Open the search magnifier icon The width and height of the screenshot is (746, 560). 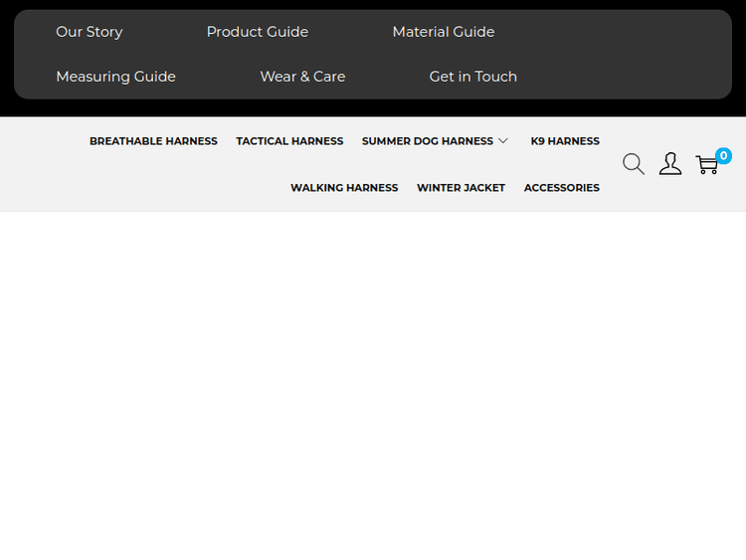634,164
